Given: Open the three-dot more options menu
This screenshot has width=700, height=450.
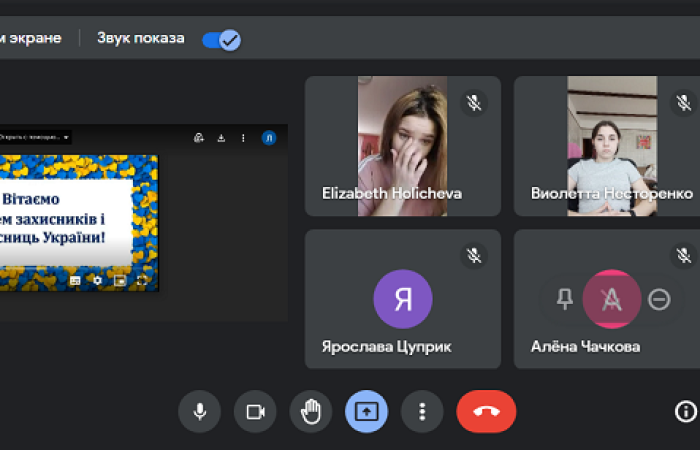Looking at the screenshot, I should tap(422, 411).
